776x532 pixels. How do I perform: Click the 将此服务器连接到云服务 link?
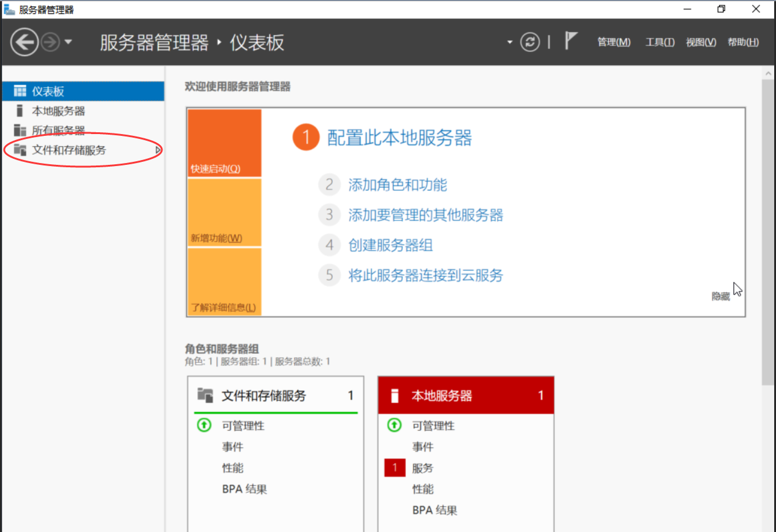tap(426, 275)
